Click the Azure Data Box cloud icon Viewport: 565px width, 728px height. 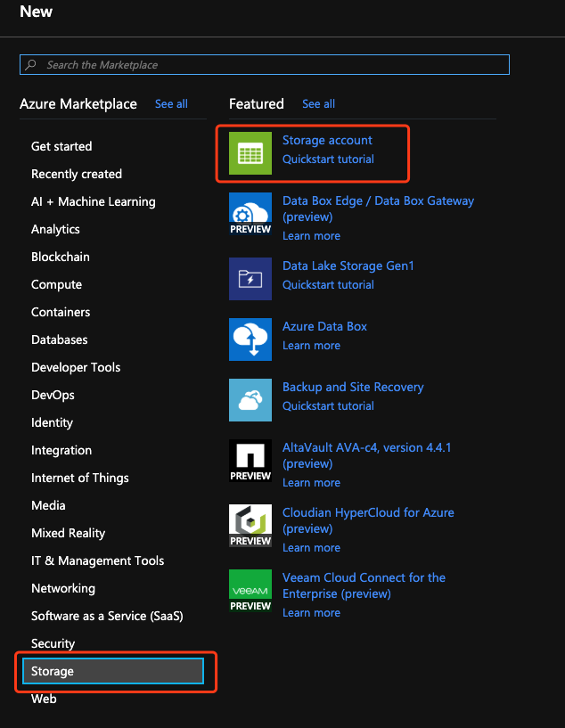coord(250,339)
